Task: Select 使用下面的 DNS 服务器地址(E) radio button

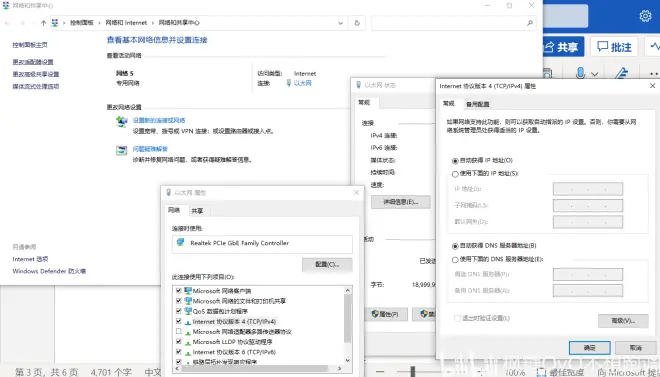Action: (x=455, y=260)
